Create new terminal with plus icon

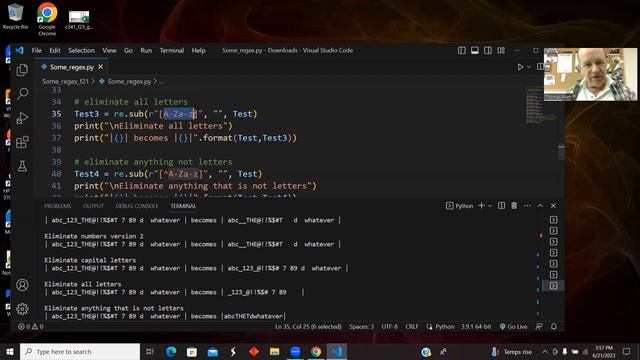481,206
